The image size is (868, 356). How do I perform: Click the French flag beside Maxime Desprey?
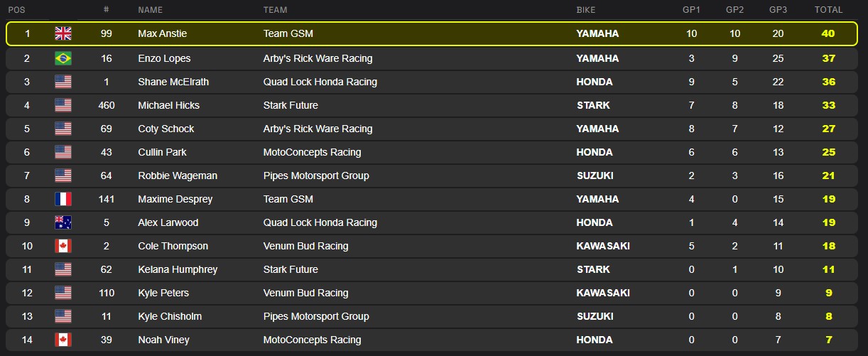pos(63,199)
